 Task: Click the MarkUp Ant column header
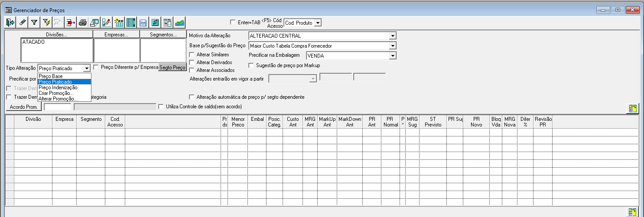[x=327, y=122]
